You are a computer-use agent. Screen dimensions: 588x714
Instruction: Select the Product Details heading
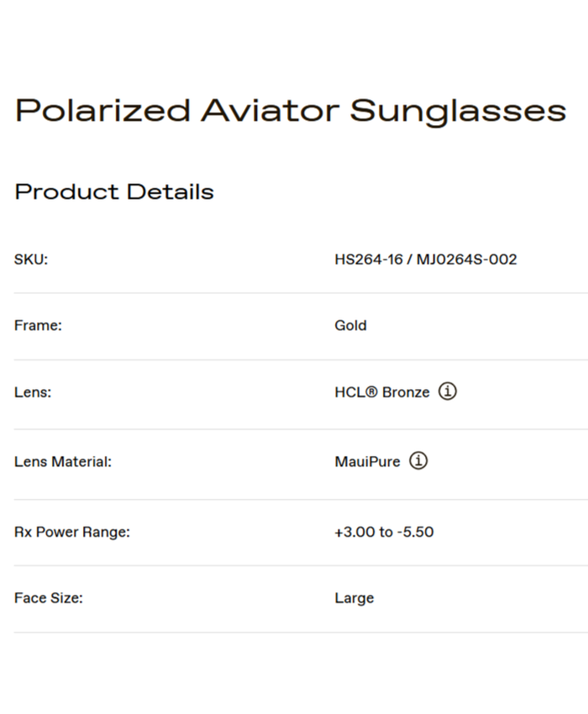(114, 192)
